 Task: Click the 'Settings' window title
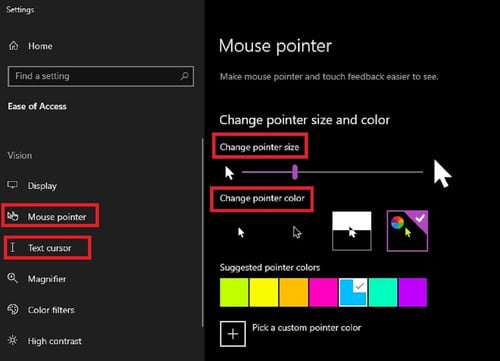pos(20,10)
